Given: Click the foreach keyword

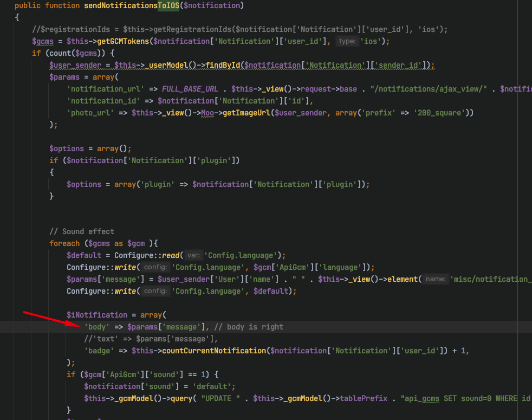Looking at the screenshot, I should [64, 243].
